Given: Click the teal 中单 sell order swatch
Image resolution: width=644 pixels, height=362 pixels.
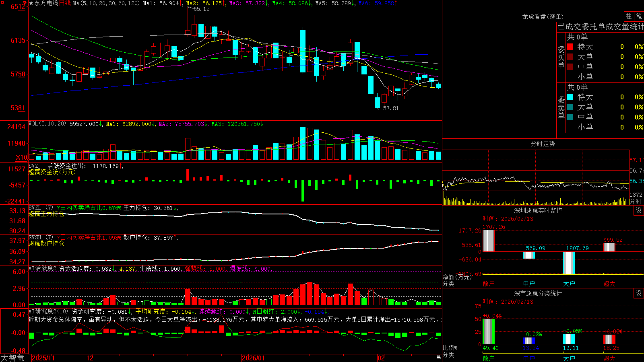Looking at the screenshot, I should coord(570,117).
